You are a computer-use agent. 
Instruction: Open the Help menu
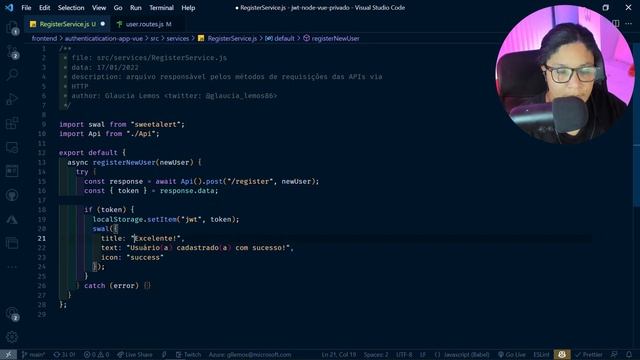pyautogui.click(x=188, y=8)
